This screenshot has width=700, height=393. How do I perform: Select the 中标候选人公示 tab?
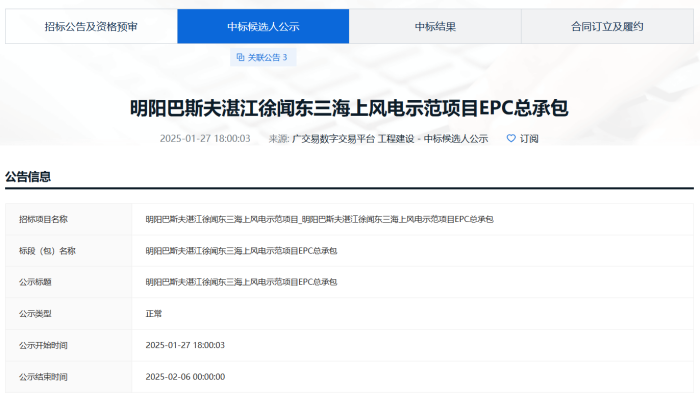pos(263,26)
